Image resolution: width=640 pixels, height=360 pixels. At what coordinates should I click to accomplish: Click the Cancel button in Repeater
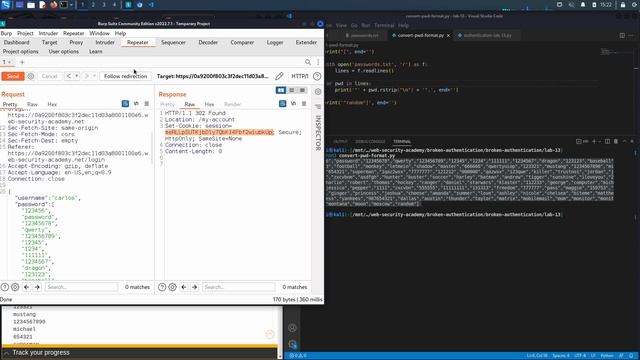[x=49, y=76]
